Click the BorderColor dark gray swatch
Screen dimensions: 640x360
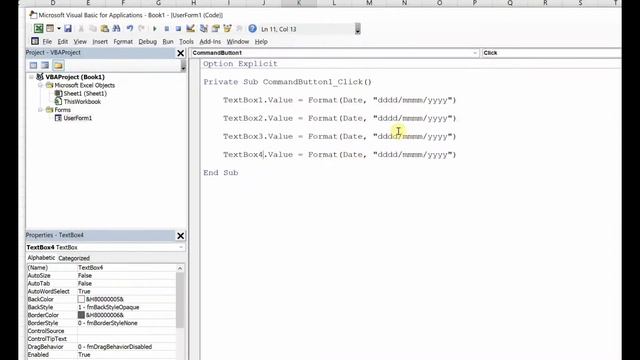tap(81, 315)
